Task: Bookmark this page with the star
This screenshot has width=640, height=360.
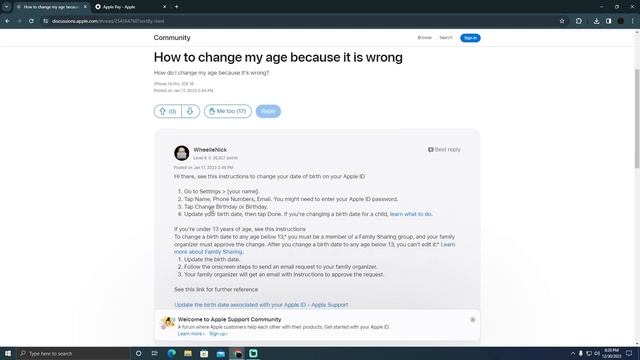Action: pos(562,21)
